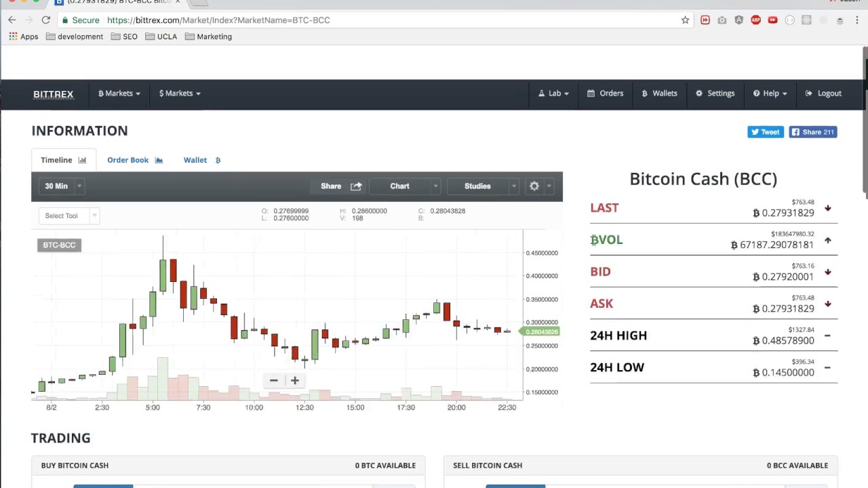The height and width of the screenshot is (488, 868).
Task: Click the down arrow beside ASK price
Action: pos(827,304)
